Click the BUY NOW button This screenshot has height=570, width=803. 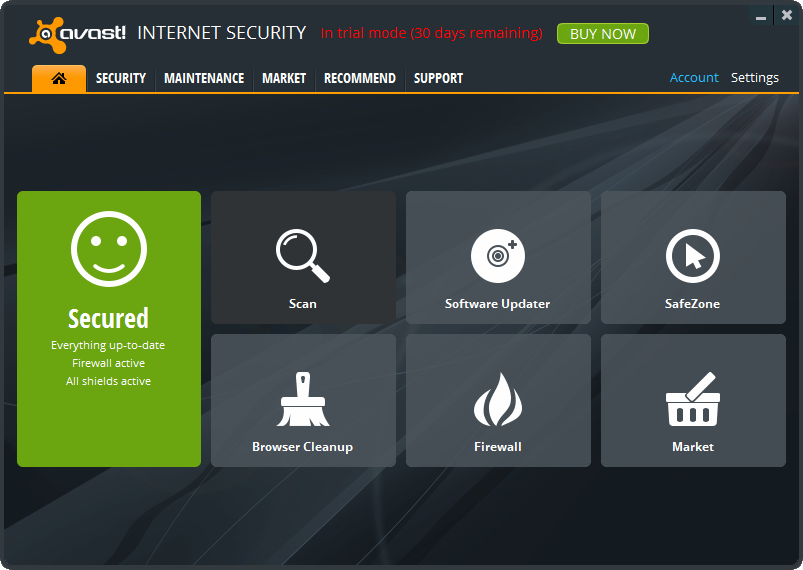[x=603, y=34]
